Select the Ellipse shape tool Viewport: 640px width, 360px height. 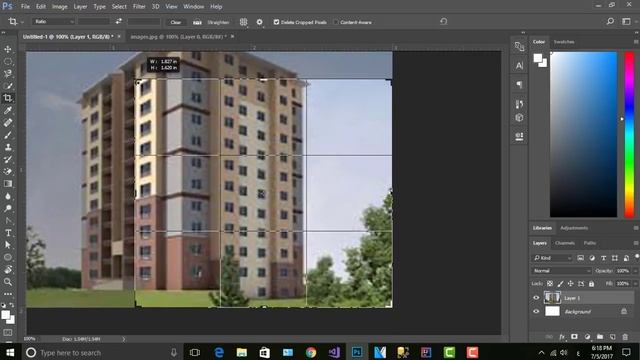[x=8, y=257]
